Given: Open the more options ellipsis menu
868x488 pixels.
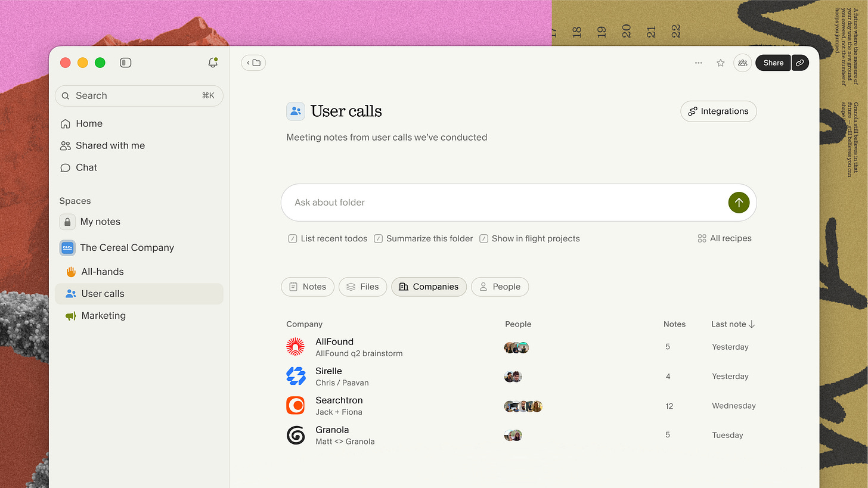Looking at the screenshot, I should pos(698,63).
